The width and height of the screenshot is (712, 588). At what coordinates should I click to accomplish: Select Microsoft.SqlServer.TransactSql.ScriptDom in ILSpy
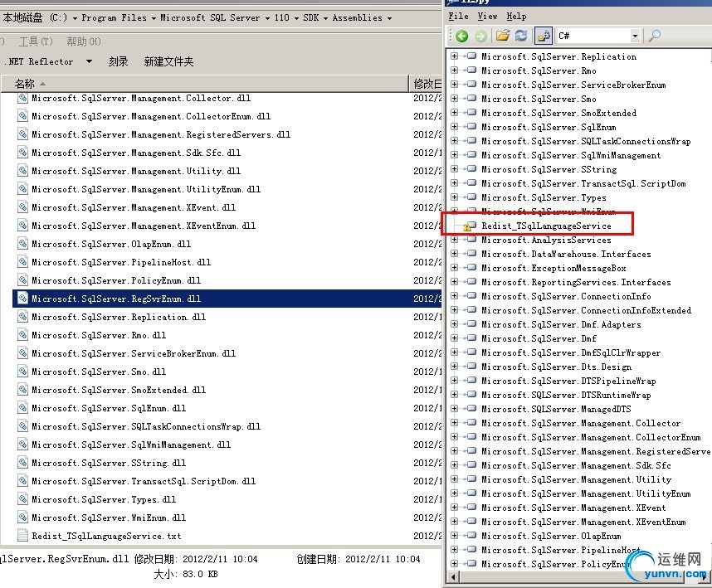(583, 183)
